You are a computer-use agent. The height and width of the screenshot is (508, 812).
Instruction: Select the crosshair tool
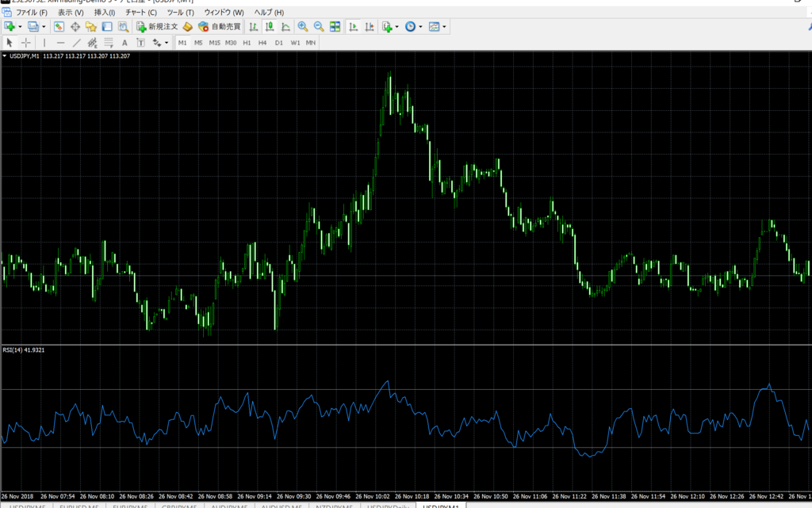[x=25, y=43]
